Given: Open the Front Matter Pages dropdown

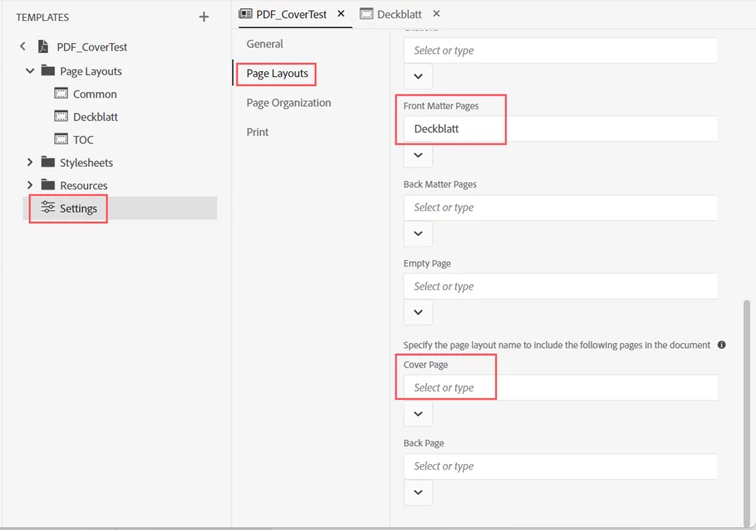Looking at the screenshot, I should coord(418,155).
